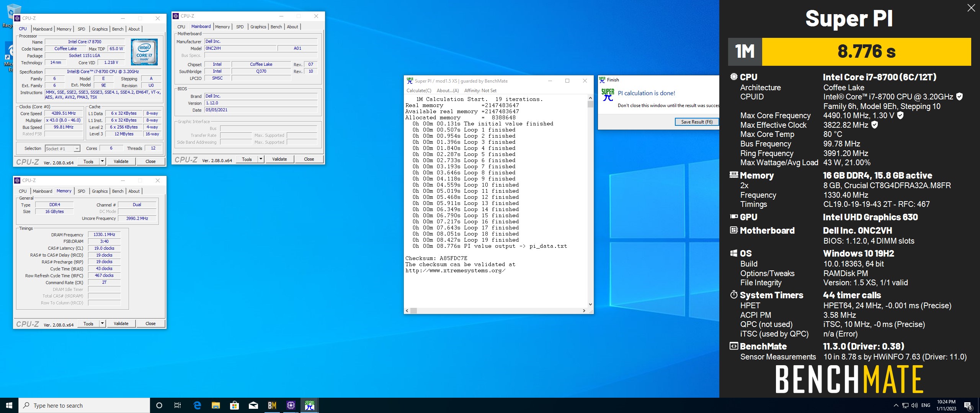The image size is (980, 413).
Task: Open the Calculate(C) menu in Super PI
Action: 419,91
